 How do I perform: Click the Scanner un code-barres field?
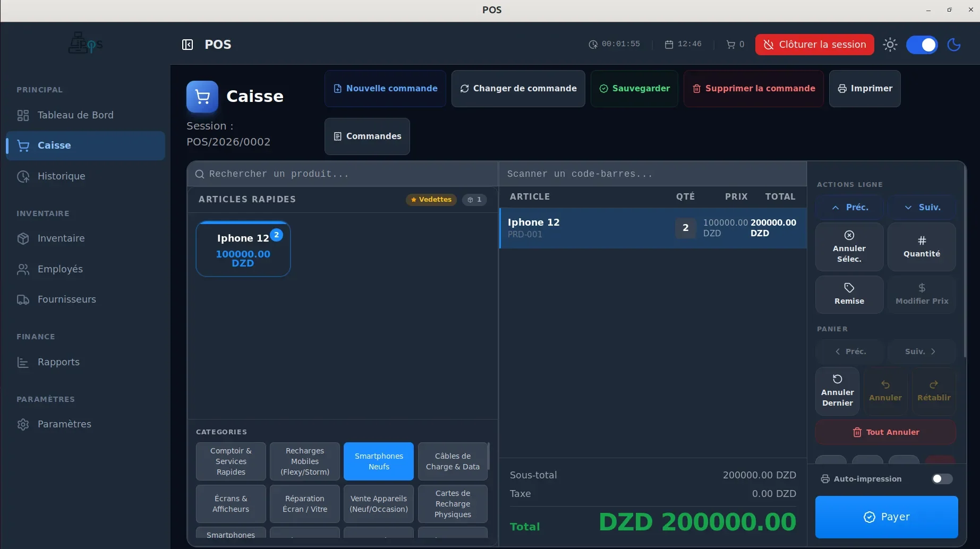(652, 174)
